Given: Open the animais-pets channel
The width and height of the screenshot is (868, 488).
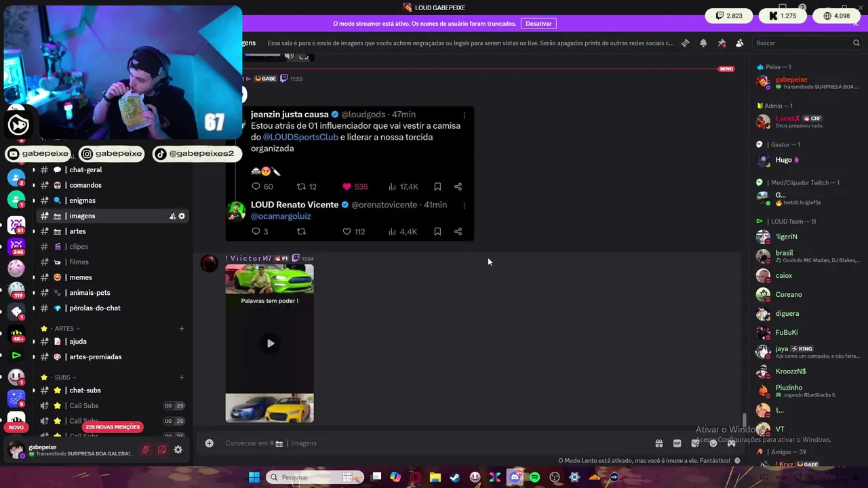Looking at the screenshot, I should 90,293.
